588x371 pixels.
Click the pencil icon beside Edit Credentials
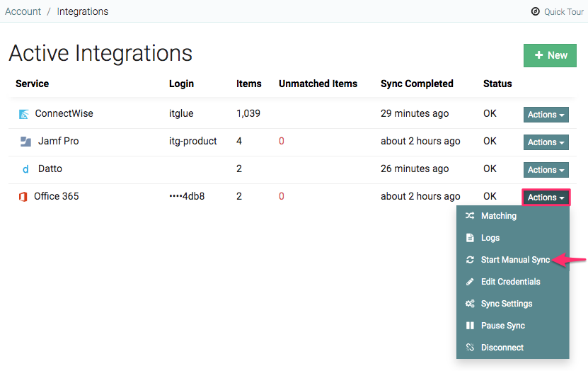(470, 282)
